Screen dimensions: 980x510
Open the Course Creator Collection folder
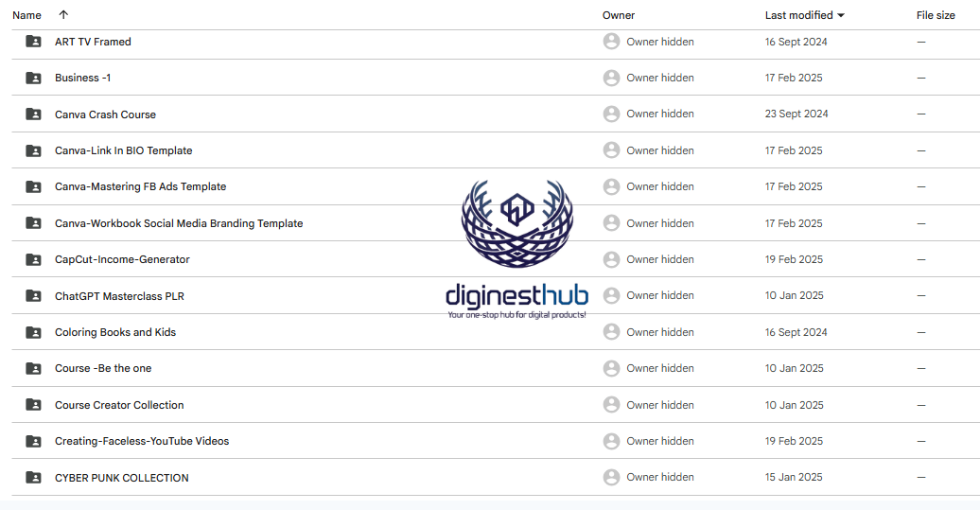(x=119, y=405)
